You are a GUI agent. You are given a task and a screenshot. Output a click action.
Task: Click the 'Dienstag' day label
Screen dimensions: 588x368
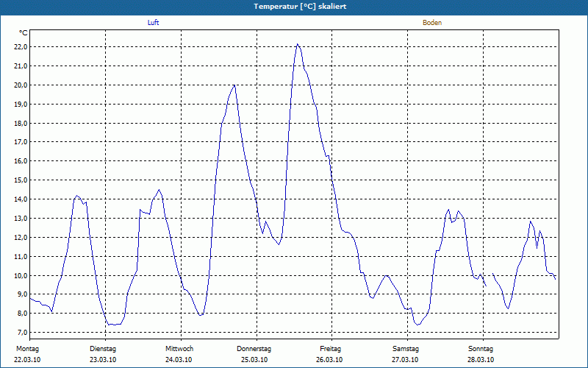pyautogui.click(x=103, y=349)
